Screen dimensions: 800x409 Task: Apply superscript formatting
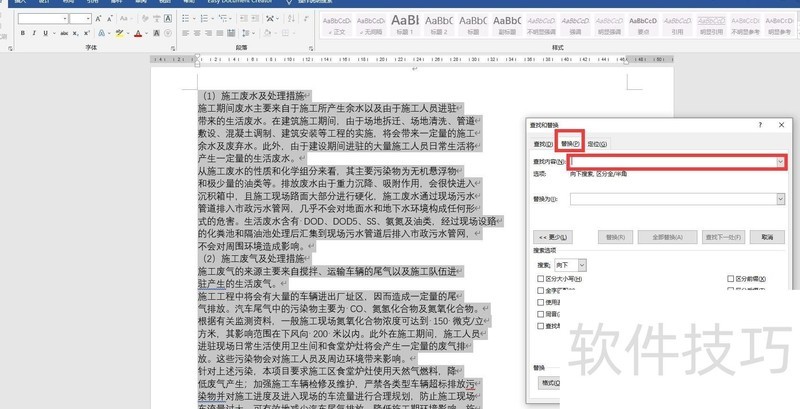tap(87, 33)
